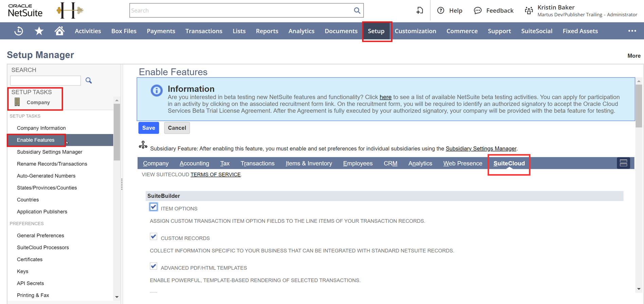Click scroll up arrow in the sidebar list
Image resolution: width=644 pixels, height=304 pixels.
(117, 100)
